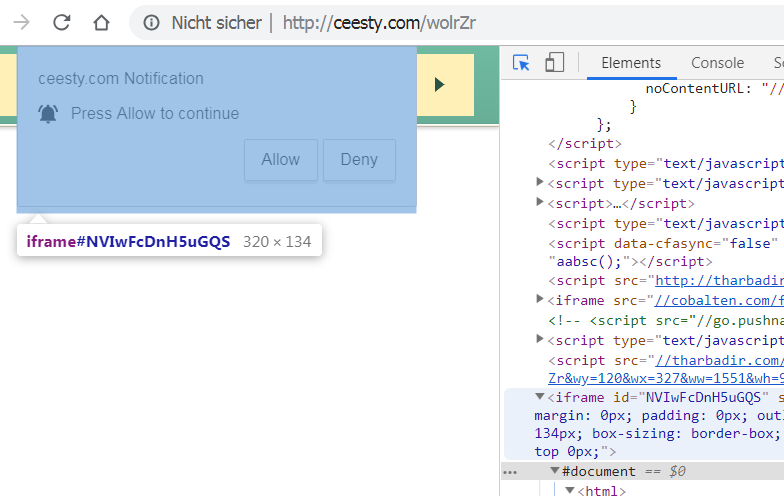Open the http://tharbadir script source link
The image size is (784, 496).
tap(720, 280)
